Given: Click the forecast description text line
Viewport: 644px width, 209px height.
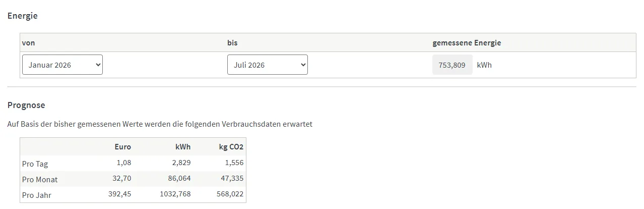Looking at the screenshot, I should pyautogui.click(x=160, y=124).
